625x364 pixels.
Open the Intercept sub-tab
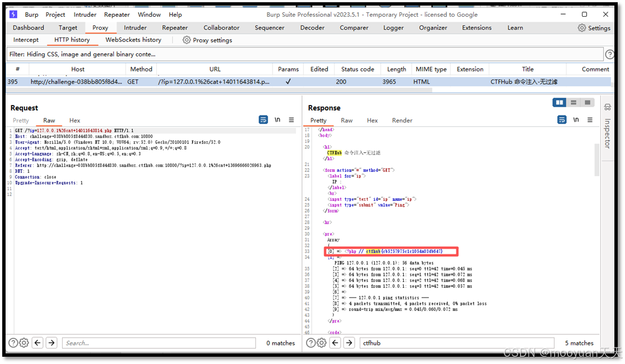click(26, 40)
